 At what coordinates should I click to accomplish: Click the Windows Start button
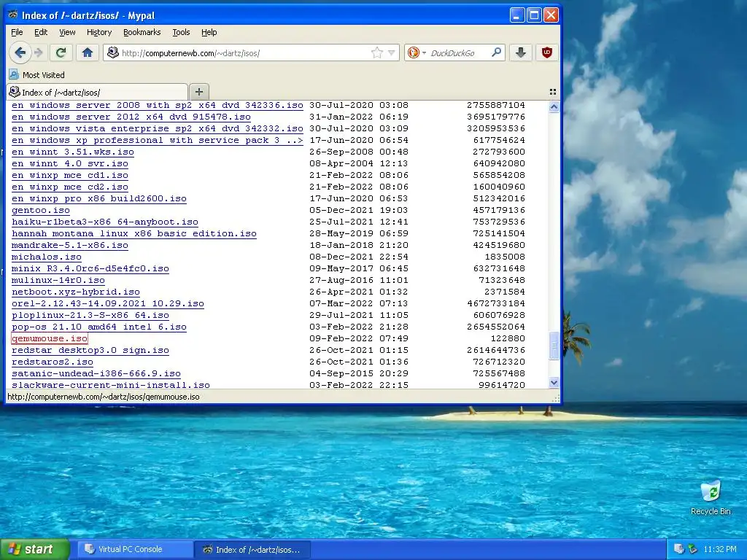[35, 549]
